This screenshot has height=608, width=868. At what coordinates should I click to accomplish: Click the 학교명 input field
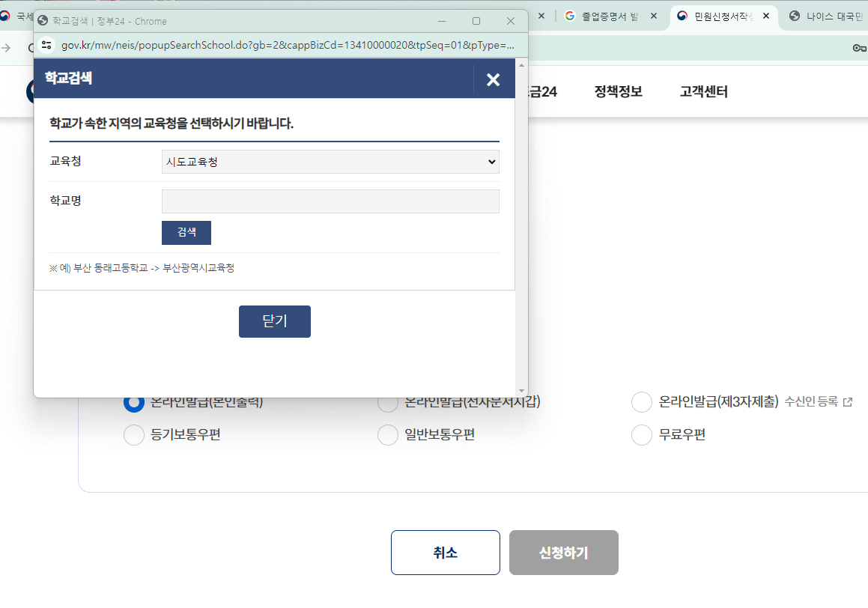point(330,201)
